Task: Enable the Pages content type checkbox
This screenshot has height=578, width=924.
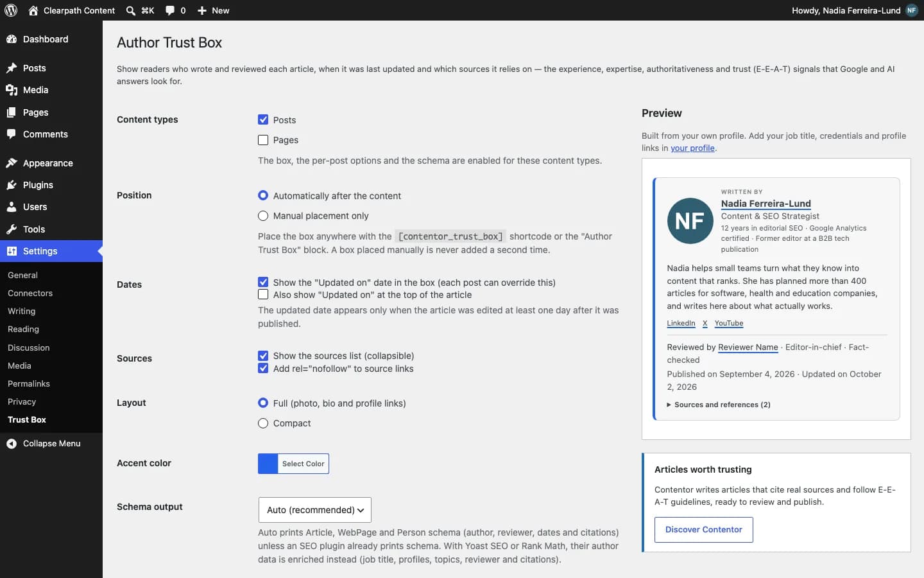Action: click(x=263, y=140)
